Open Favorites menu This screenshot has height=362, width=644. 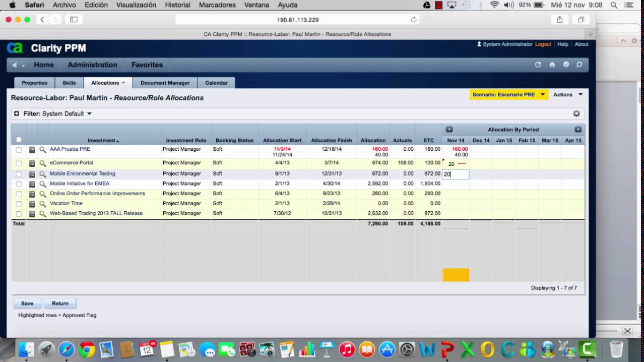(x=147, y=65)
